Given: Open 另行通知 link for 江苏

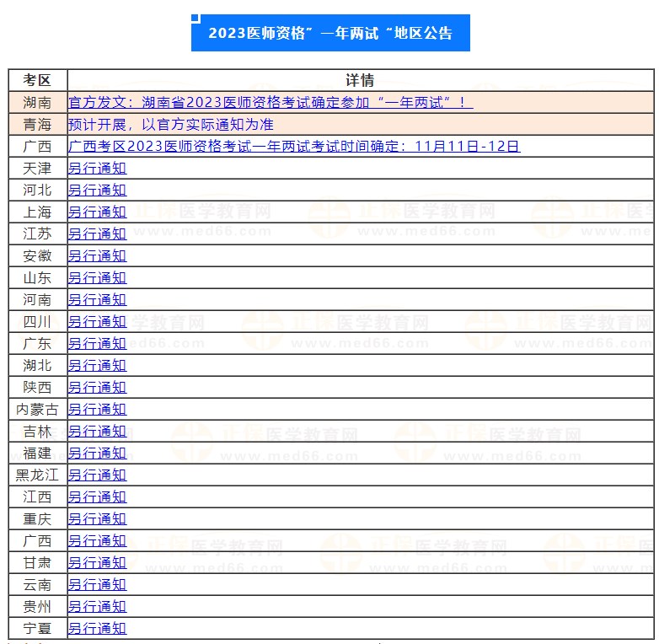Looking at the screenshot, I should 97,234.
